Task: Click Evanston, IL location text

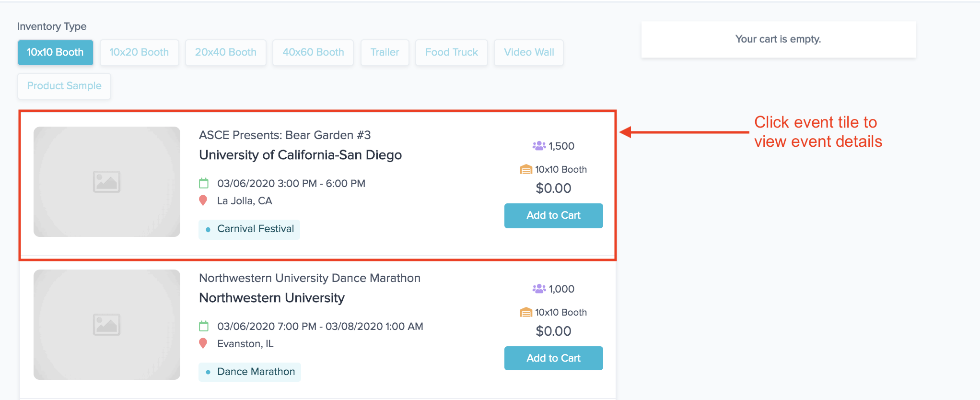Action: [x=245, y=344]
